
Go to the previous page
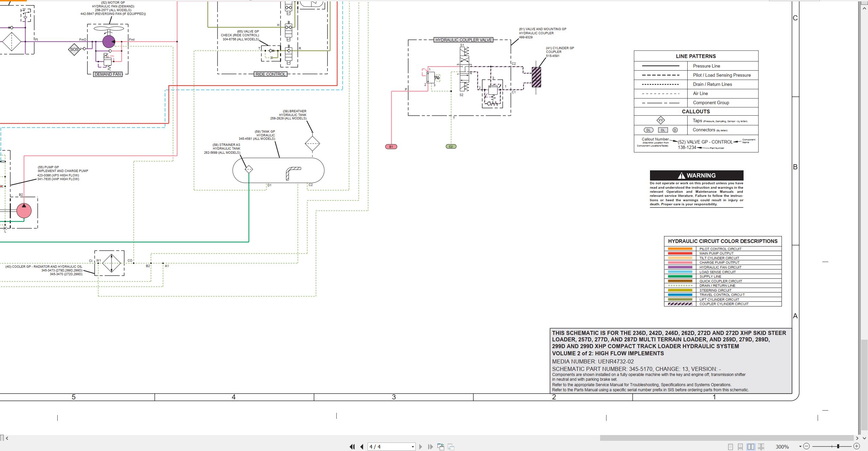point(362,447)
